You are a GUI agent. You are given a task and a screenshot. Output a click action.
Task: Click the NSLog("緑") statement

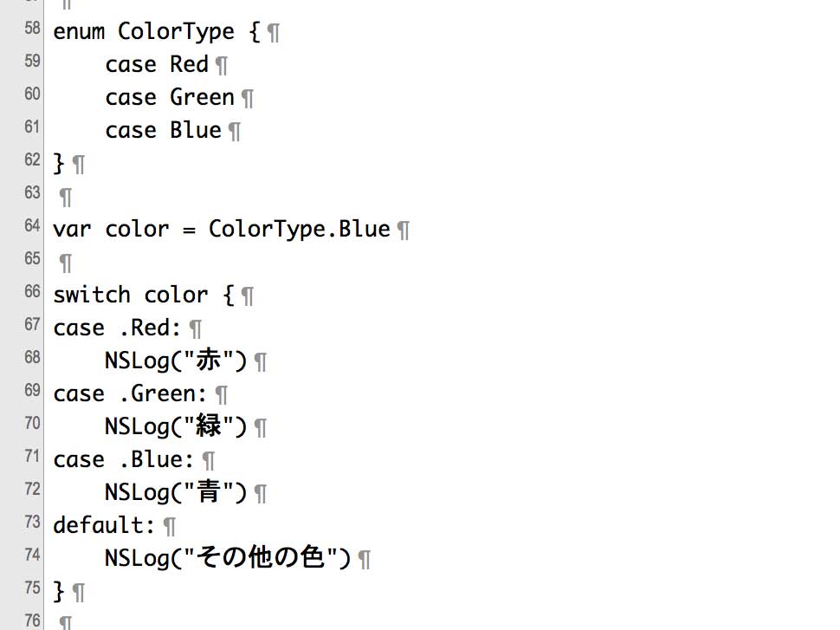(x=176, y=427)
